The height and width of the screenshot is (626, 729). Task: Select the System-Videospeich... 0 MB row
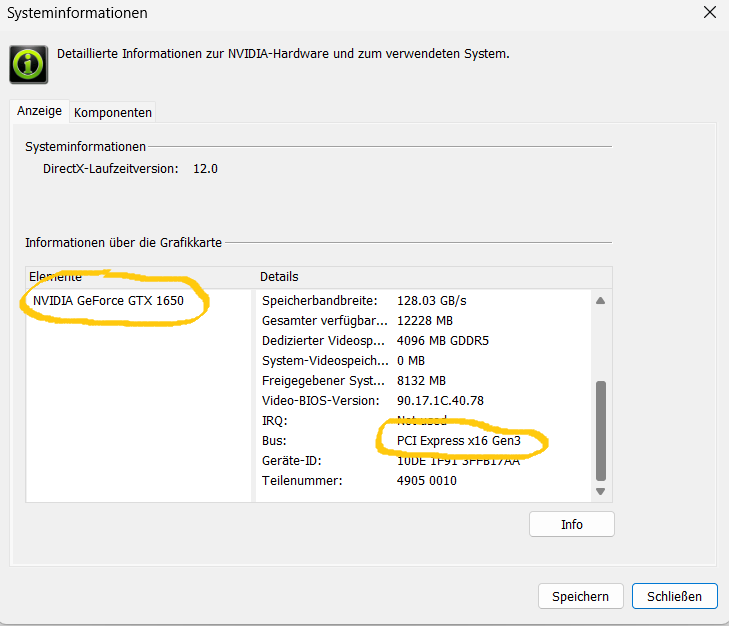424,361
